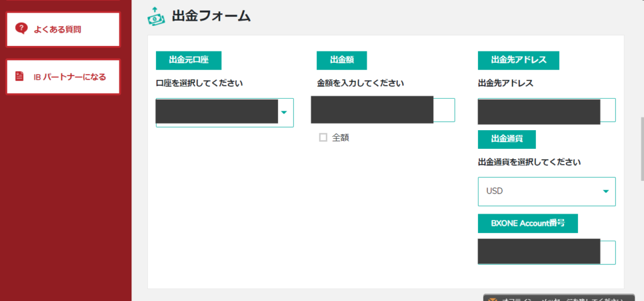644x301 pixels.
Task: Click the 出金額 label tag
Action: point(341,60)
